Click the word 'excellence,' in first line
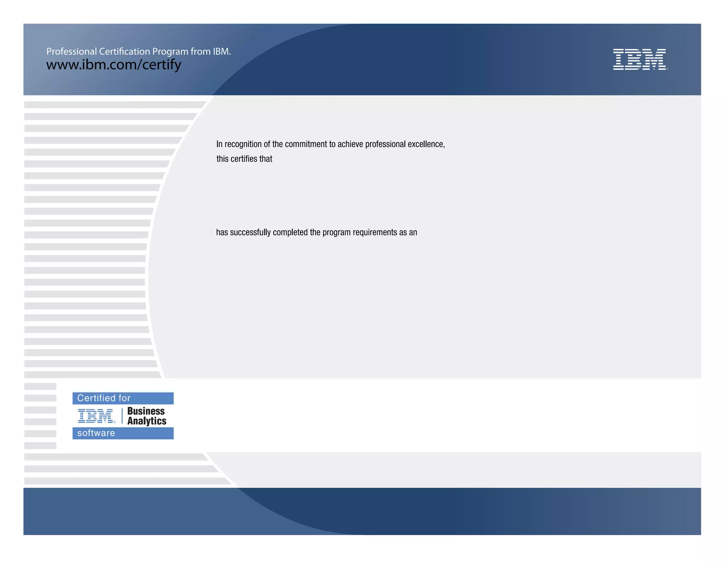Image resolution: width=728 pixels, height=562 pixels. (426, 144)
